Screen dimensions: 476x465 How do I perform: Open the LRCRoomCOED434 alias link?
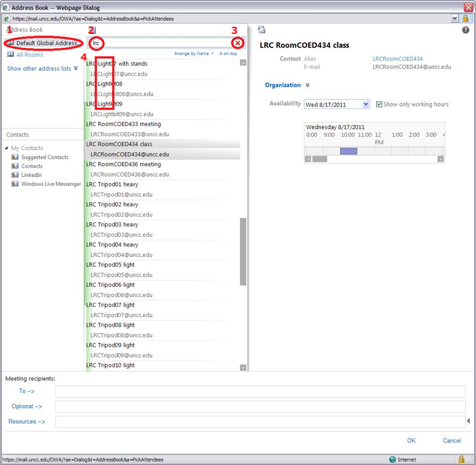[397, 59]
